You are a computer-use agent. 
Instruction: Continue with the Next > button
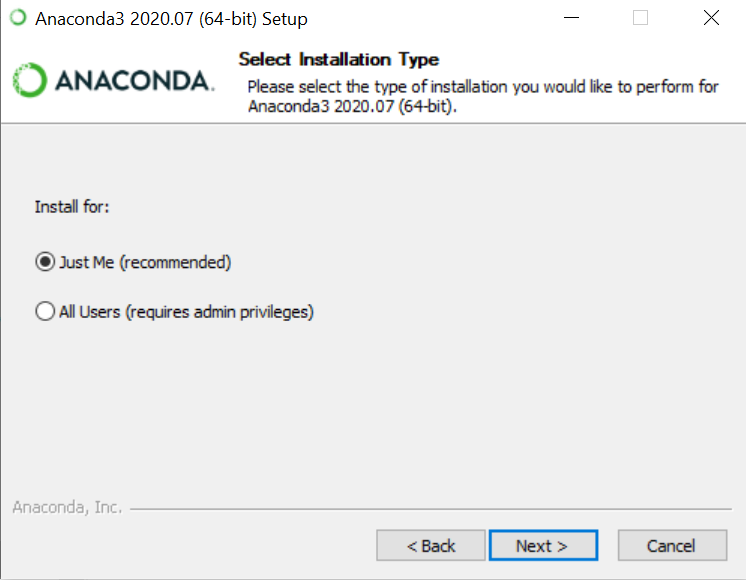[x=543, y=545]
